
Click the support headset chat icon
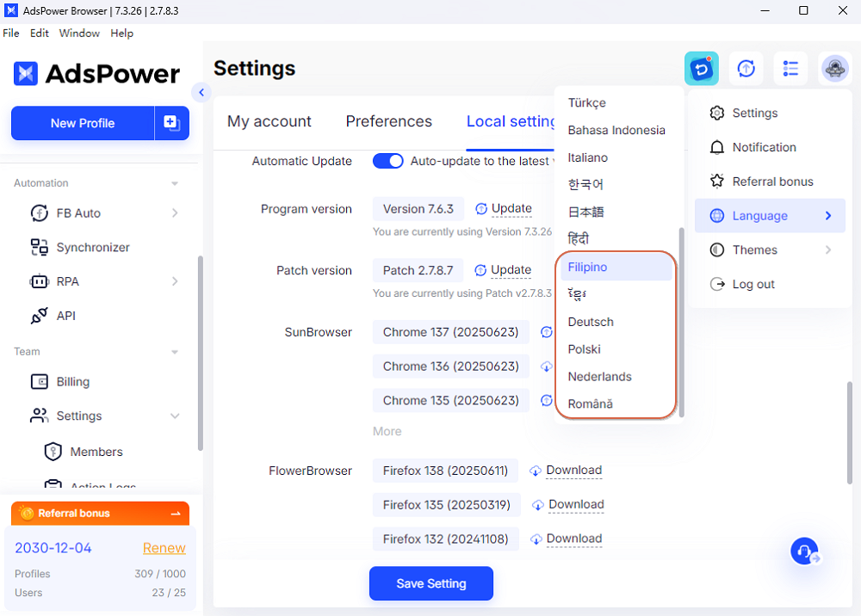[805, 551]
